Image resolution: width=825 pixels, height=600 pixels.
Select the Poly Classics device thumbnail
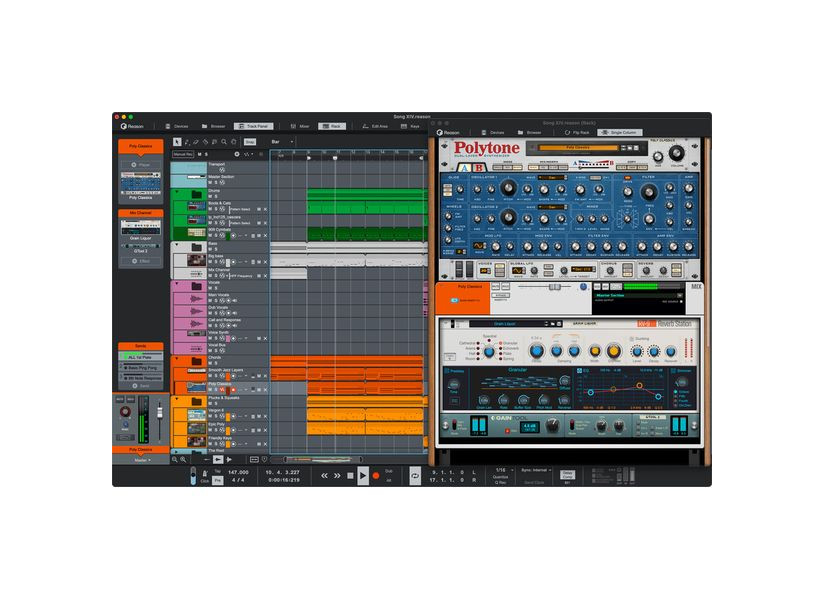(140, 183)
